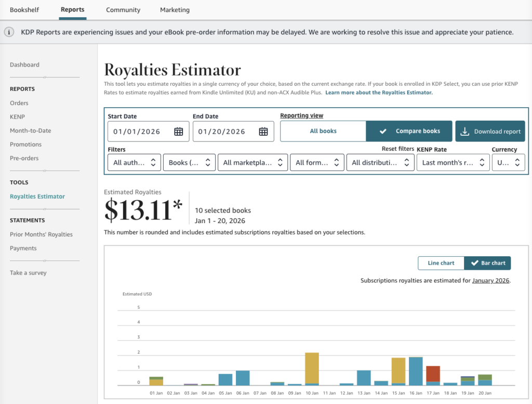Click the info icon in the notice banner

[9, 32]
